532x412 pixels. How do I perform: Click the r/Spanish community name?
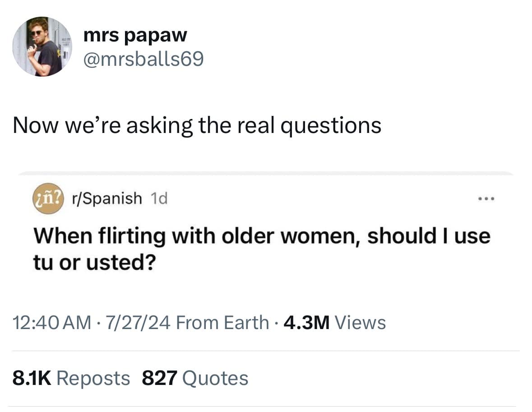pyautogui.click(x=105, y=198)
